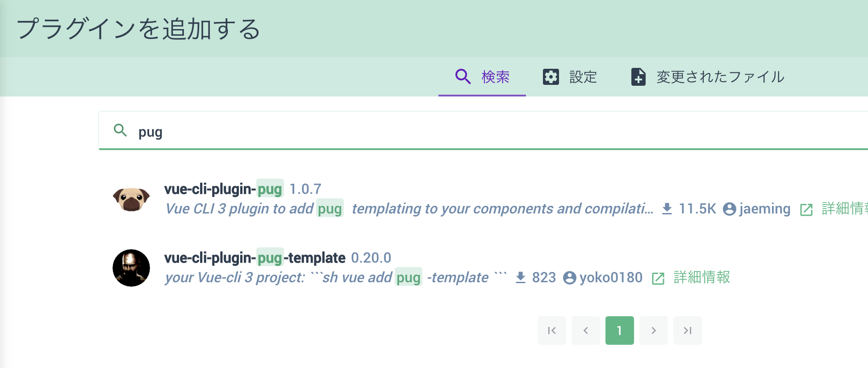Open the 変更されたファイル tab
This screenshot has height=368, width=868.
[x=719, y=76]
